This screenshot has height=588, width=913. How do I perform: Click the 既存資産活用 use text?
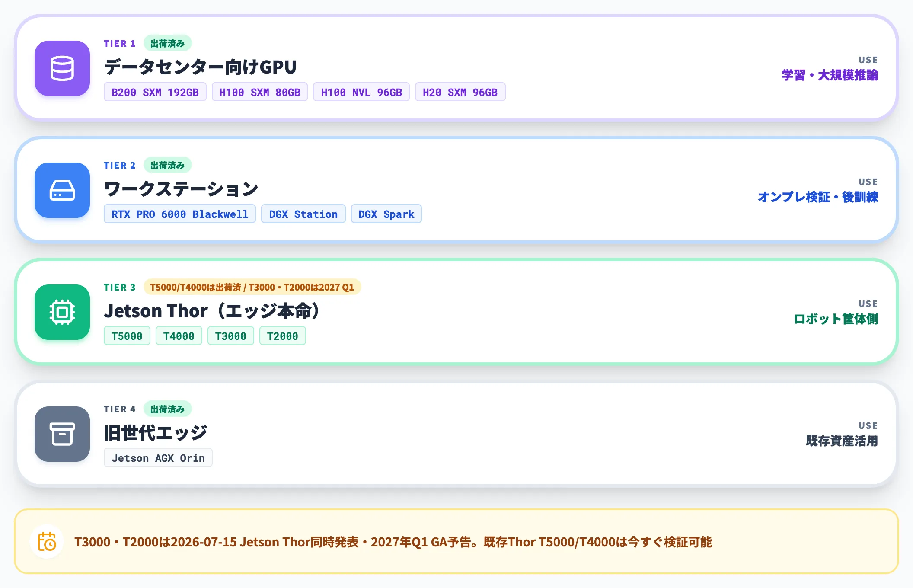[842, 441]
